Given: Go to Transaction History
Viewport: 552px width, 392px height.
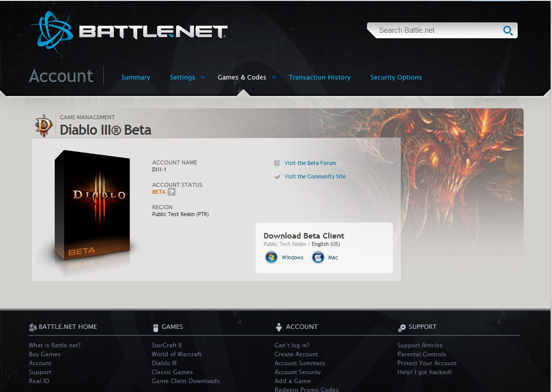Looking at the screenshot, I should [320, 78].
